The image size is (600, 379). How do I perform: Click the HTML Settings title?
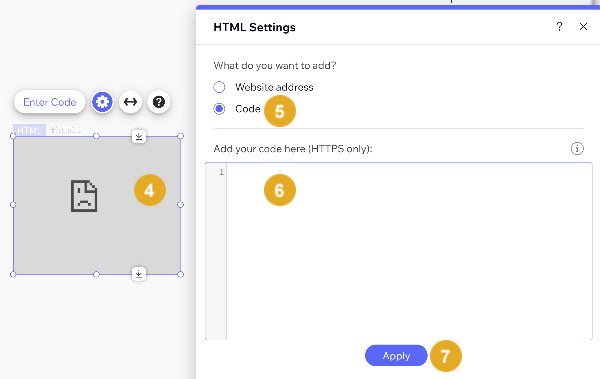[x=254, y=27]
